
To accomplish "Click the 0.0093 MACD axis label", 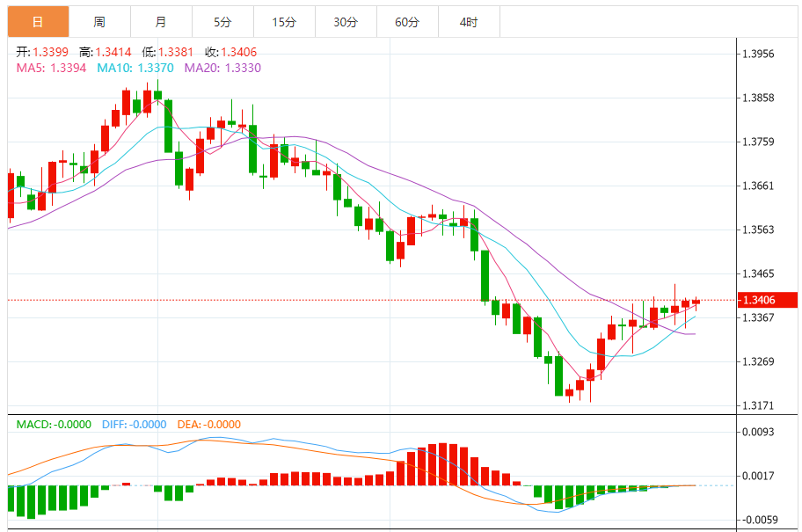I will [758, 432].
